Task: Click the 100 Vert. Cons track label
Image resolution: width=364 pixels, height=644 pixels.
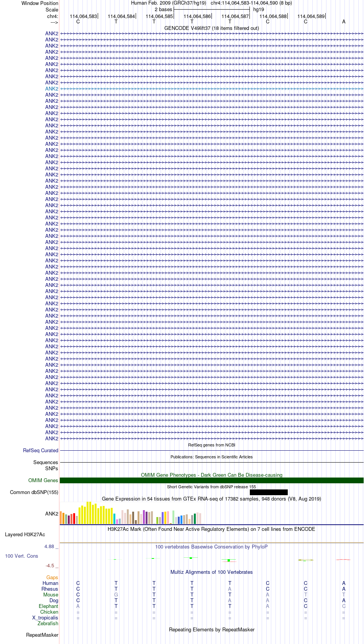Action: (21, 556)
